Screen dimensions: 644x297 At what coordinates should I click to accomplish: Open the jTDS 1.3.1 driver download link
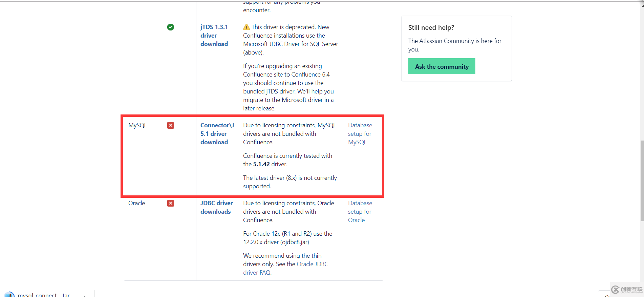click(x=214, y=36)
